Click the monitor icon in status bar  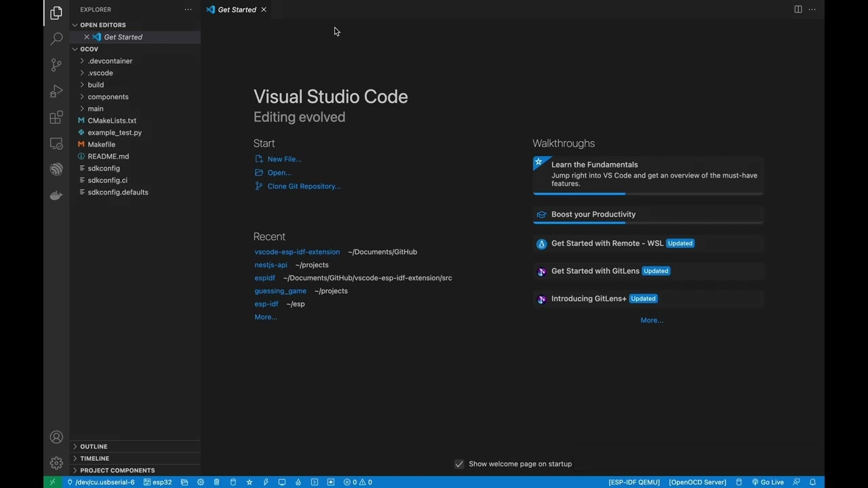click(x=281, y=482)
